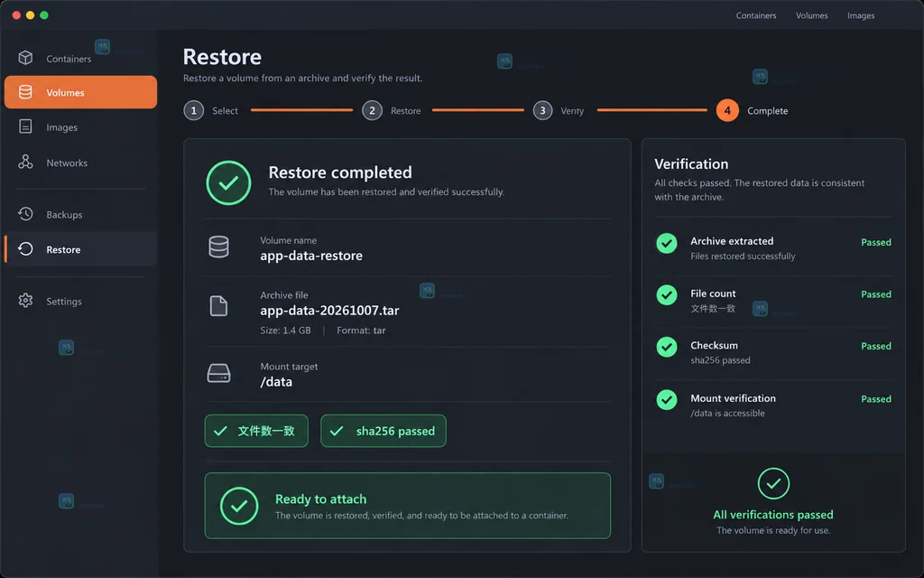Viewport: 924px width, 578px height.
Task: Click the Networks nodes icon in sidebar
Action: [x=25, y=163]
